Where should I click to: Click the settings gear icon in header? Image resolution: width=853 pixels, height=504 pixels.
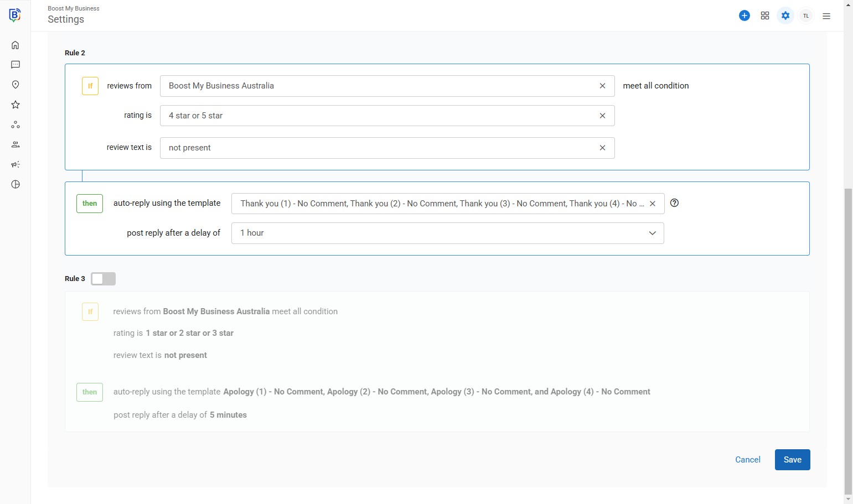(x=785, y=15)
